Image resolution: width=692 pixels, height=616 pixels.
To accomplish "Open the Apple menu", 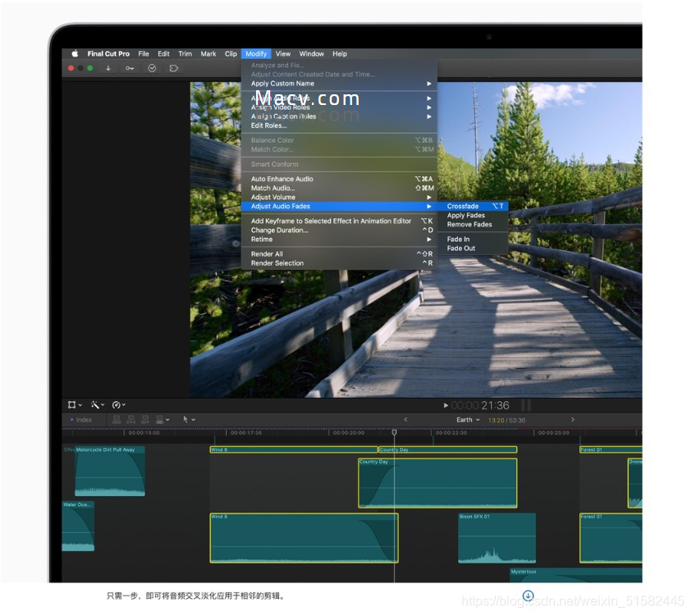I will pyautogui.click(x=75, y=54).
